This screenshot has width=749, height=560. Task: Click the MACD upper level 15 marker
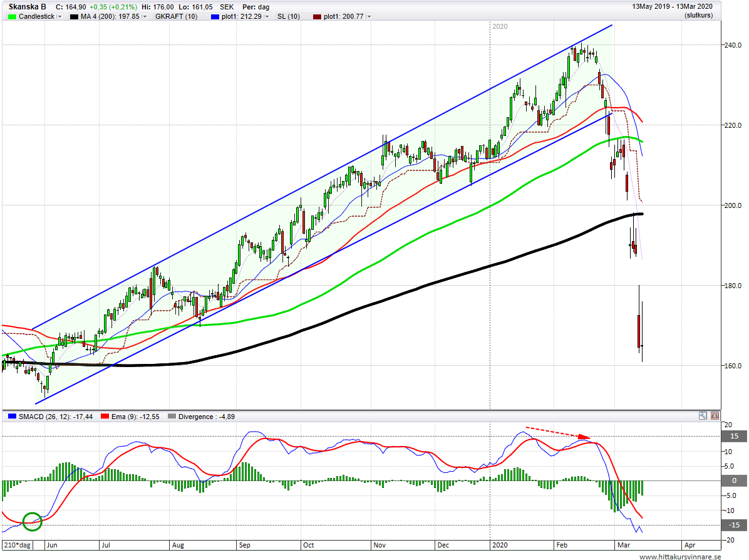(734, 436)
